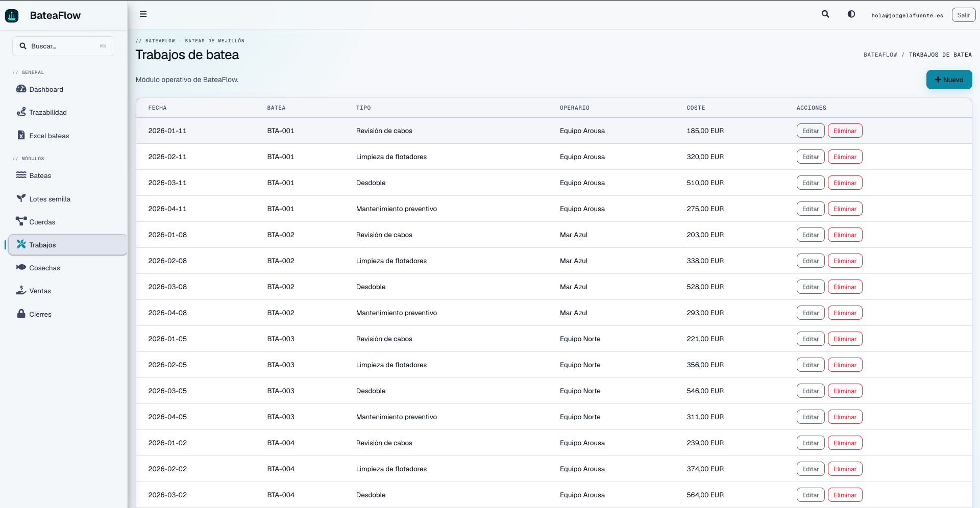Image resolution: width=980 pixels, height=508 pixels.
Task: Click user email hola@jorgelafuente.es
Action: 907,15
